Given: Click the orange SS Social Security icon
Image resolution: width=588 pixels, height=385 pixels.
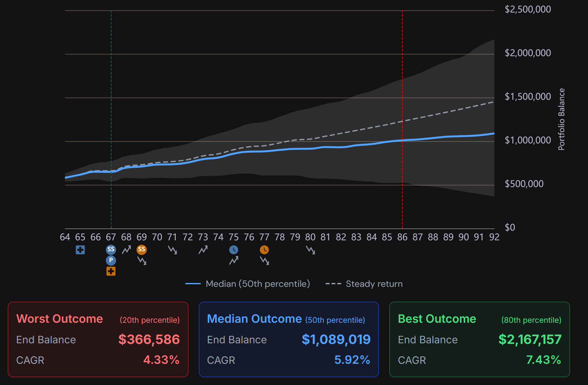Looking at the screenshot, I should pos(142,250).
